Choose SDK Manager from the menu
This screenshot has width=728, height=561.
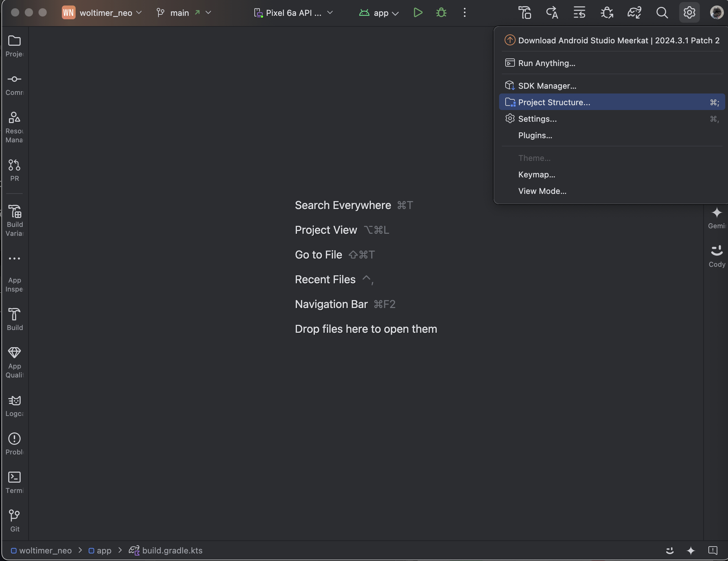(x=547, y=86)
